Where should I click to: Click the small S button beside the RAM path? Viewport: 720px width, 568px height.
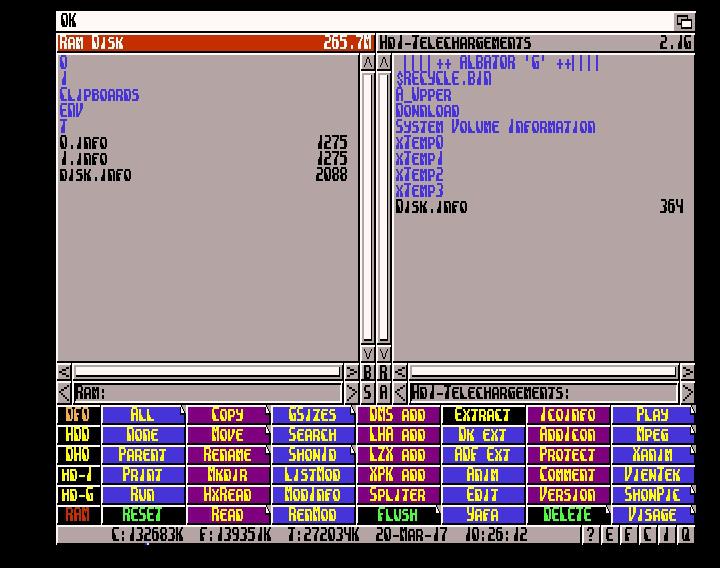click(x=367, y=393)
